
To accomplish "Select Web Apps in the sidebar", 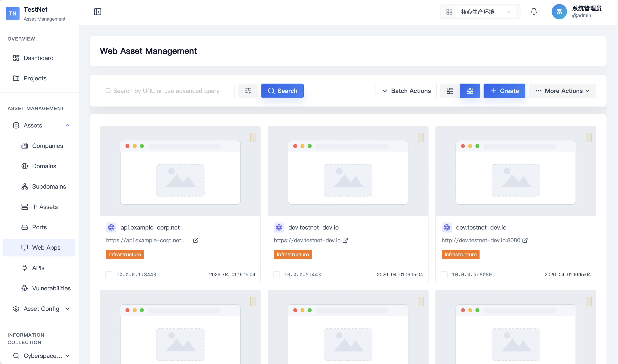I will click(39, 248).
